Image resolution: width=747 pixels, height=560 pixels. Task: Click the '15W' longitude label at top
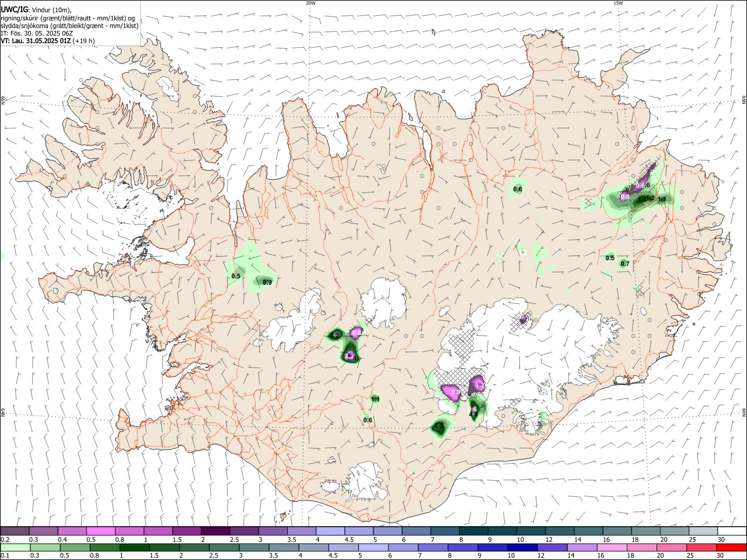(x=617, y=3)
